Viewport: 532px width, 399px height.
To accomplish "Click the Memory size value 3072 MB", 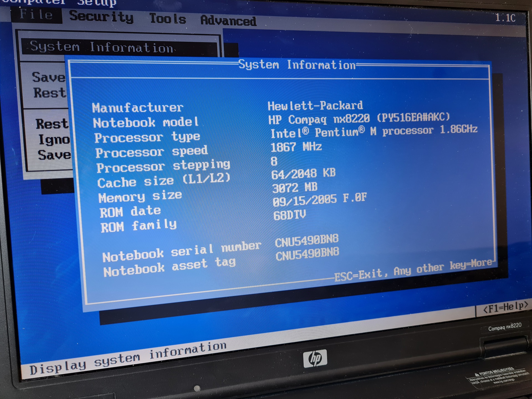I will click(295, 188).
